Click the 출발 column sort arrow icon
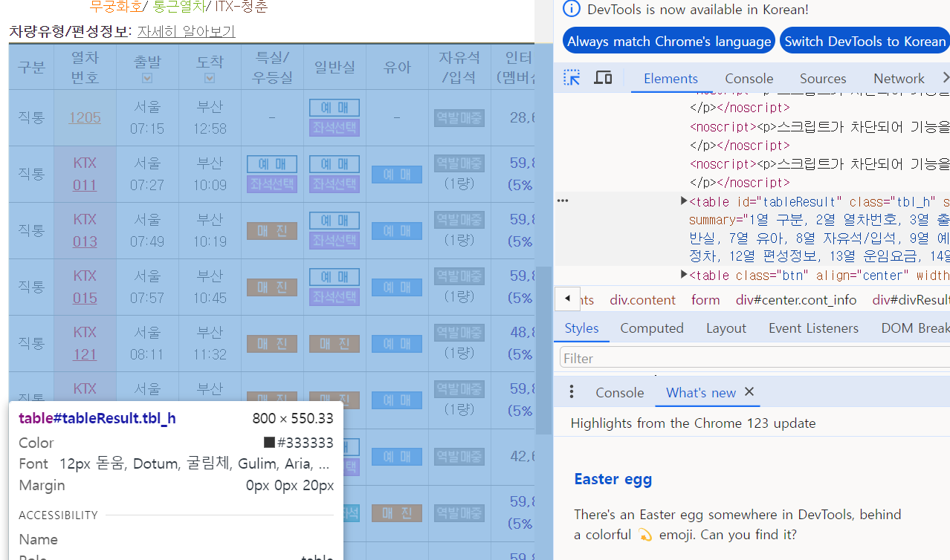950x560 pixels. [x=147, y=78]
